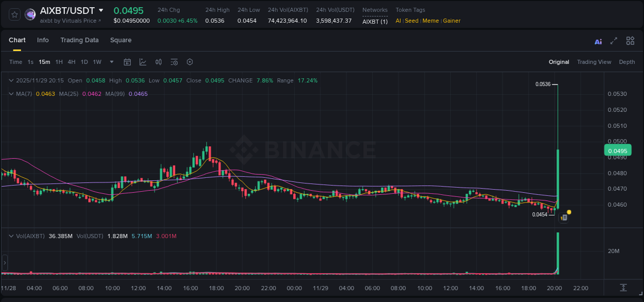Image resolution: width=644 pixels, height=302 pixels.
Task: Switch to the Trading Data tab
Action: coord(79,40)
